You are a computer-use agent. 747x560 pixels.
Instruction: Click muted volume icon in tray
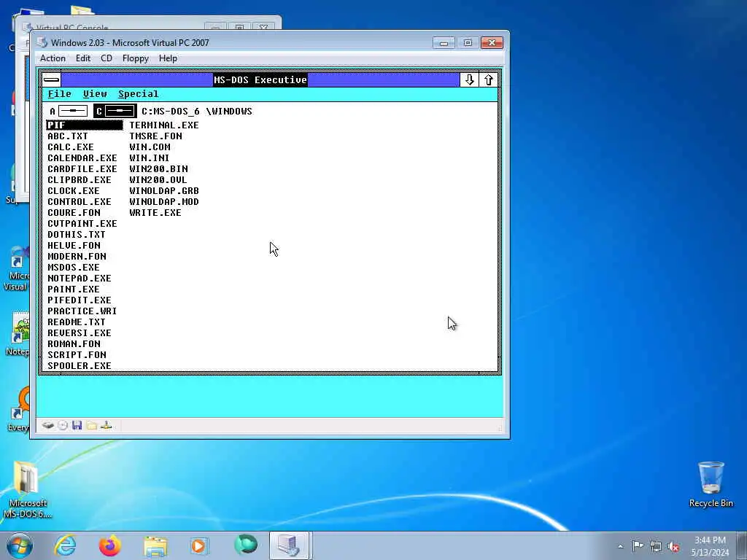pyautogui.click(x=673, y=546)
